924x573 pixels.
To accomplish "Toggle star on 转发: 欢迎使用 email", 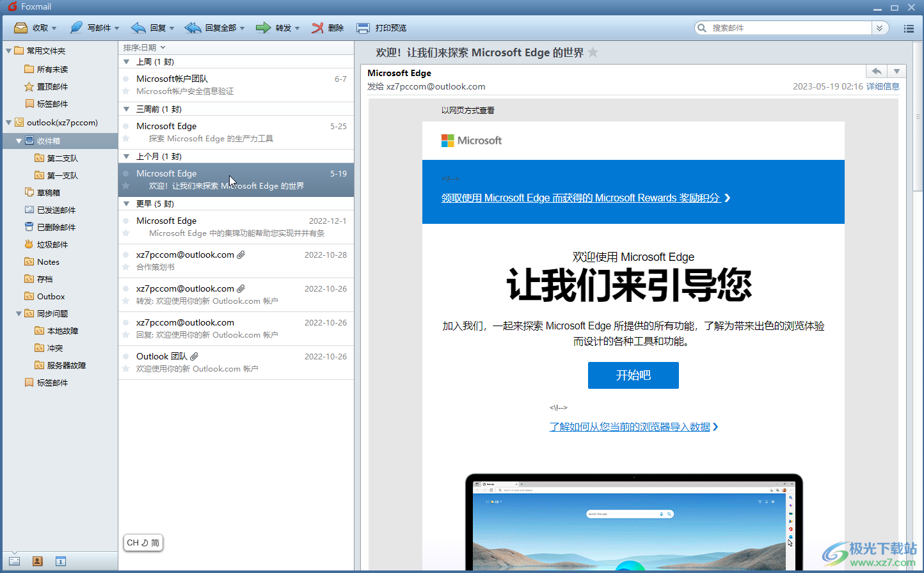I will 126,301.
